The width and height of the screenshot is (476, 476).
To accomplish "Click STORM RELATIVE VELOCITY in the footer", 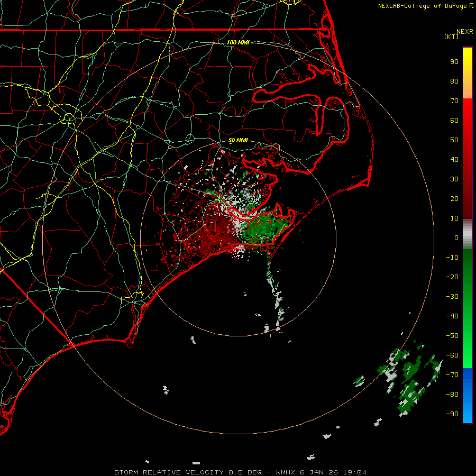I will (169, 472).
